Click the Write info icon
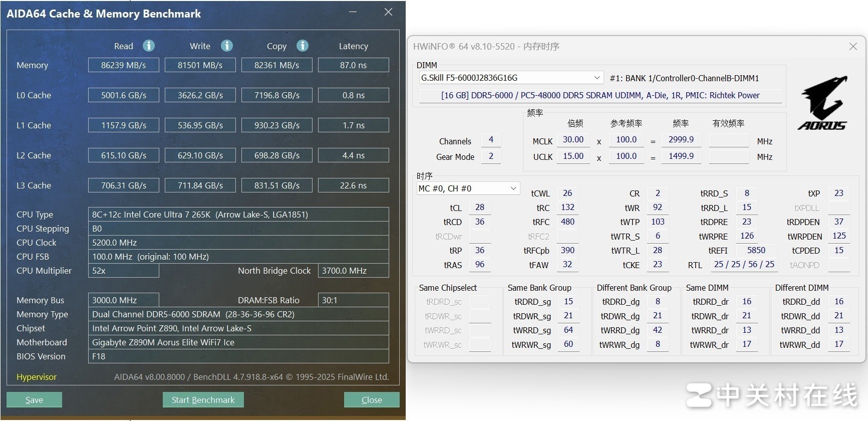Screen dimensions: 868x421 pyautogui.click(x=227, y=46)
